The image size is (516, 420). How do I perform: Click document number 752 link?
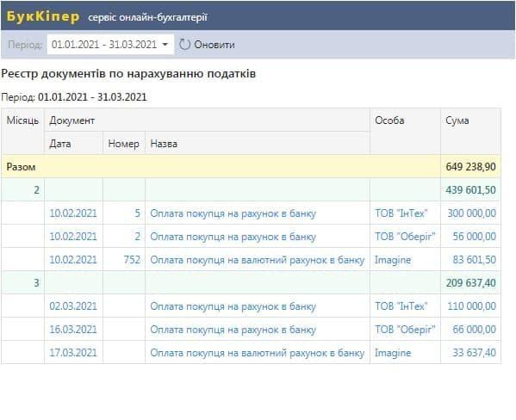(x=132, y=260)
